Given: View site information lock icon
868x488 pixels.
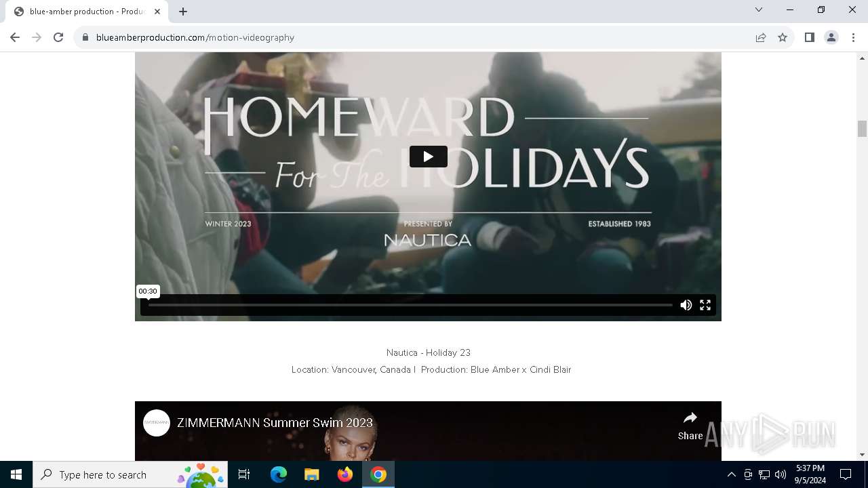Looking at the screenshot, I should coord(85,37).
